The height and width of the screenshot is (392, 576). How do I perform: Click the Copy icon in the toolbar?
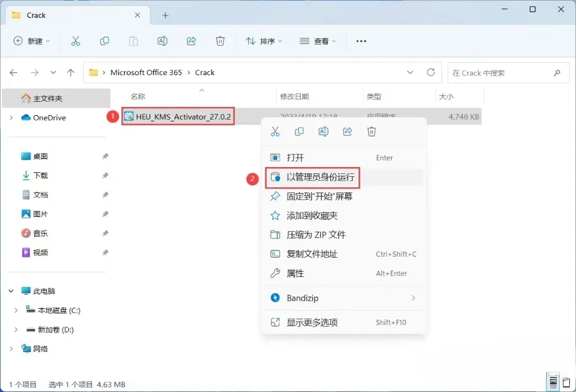click(x=104, y=41)
